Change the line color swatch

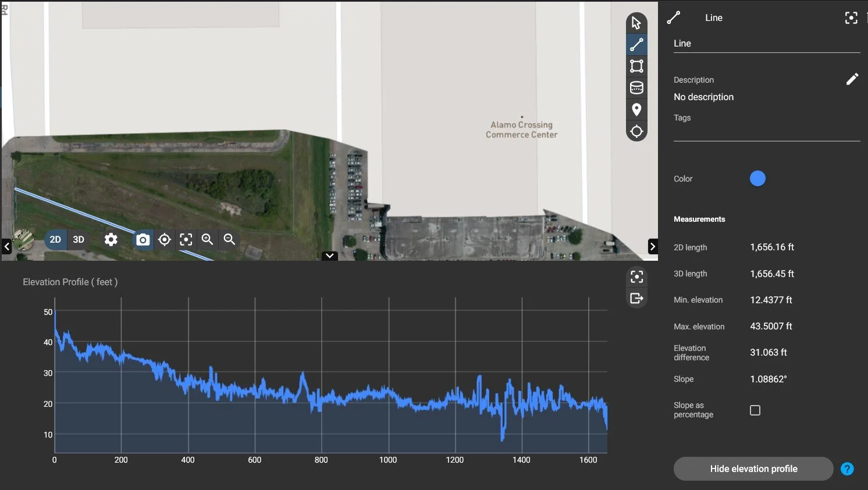pyautogui.click(x=757, y=178)
